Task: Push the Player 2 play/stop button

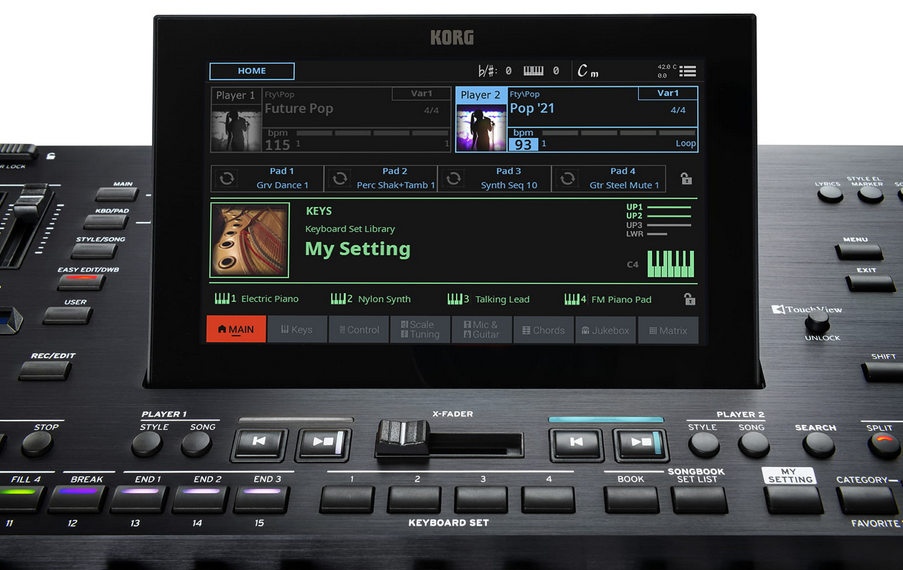Action: (640, 443)
